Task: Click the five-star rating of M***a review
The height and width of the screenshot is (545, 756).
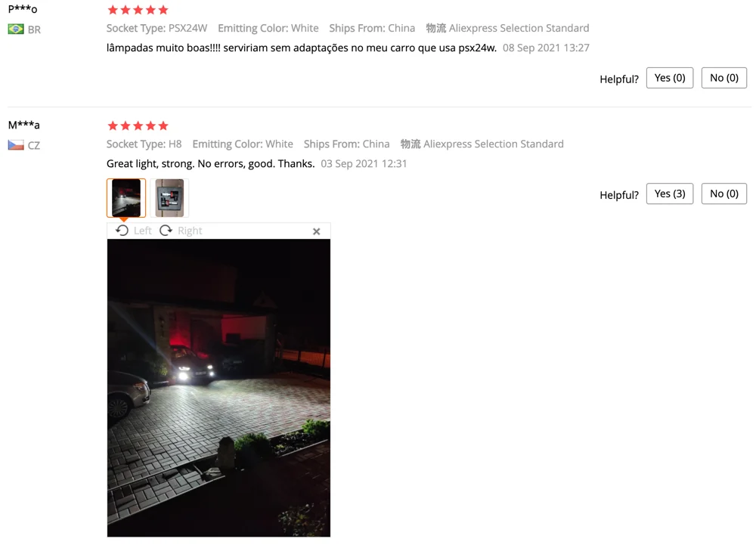Action: click(x=138, y=125)
